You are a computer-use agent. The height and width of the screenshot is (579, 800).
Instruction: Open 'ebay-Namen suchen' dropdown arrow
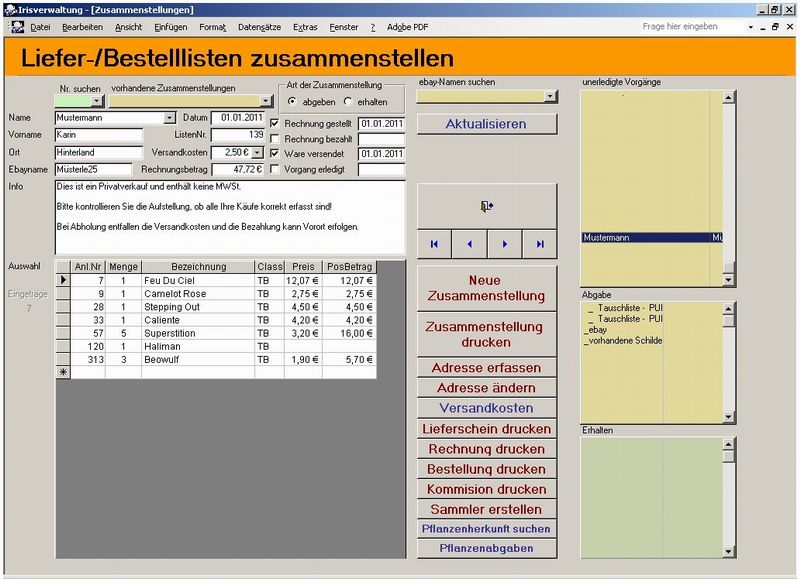(x=550, y=96)
